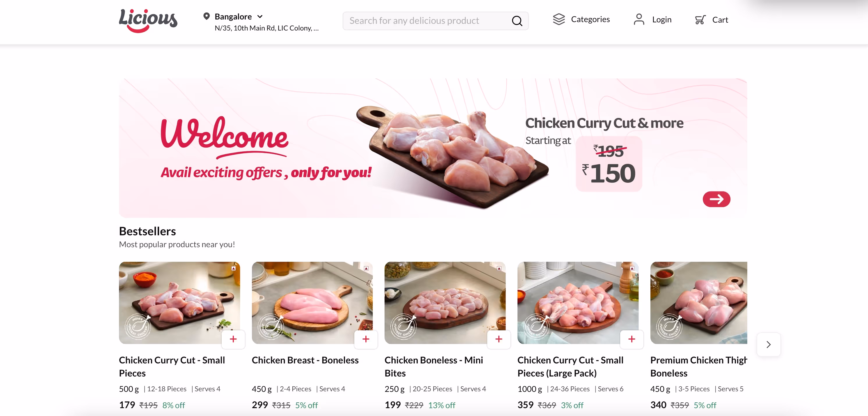
Task: Open the delivery address N/35, 10th Main Rd
Action: click(266, 28)
